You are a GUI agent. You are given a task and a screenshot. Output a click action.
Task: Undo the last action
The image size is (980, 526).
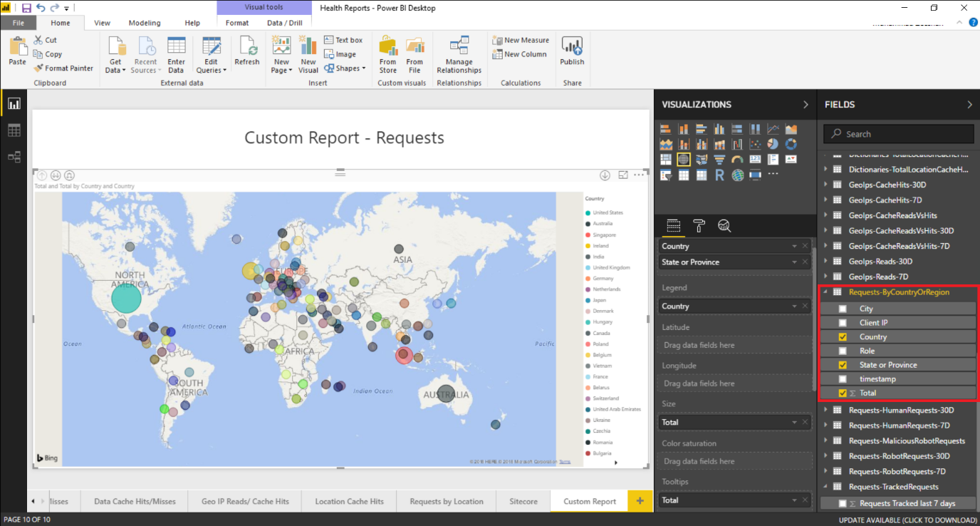41,8
